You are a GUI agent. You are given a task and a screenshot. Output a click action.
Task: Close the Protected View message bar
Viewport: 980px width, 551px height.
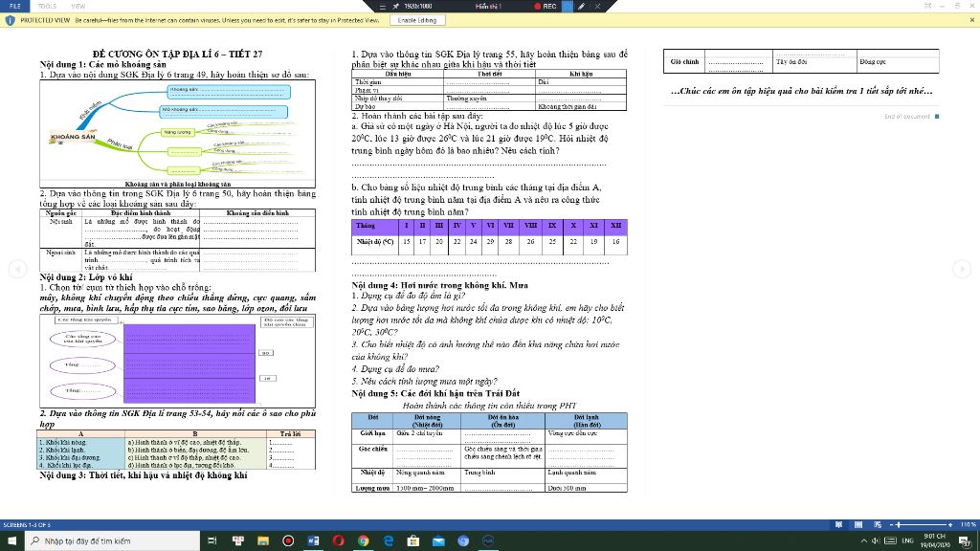tap(972, 20)
